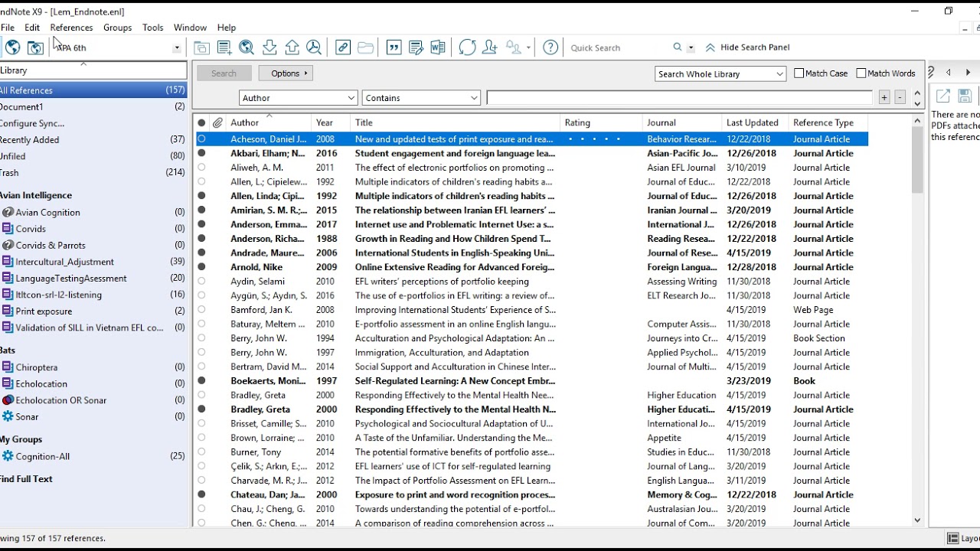Add a search row with plus button
Screen dimensions: 980x551
click(x=884, y=97)
